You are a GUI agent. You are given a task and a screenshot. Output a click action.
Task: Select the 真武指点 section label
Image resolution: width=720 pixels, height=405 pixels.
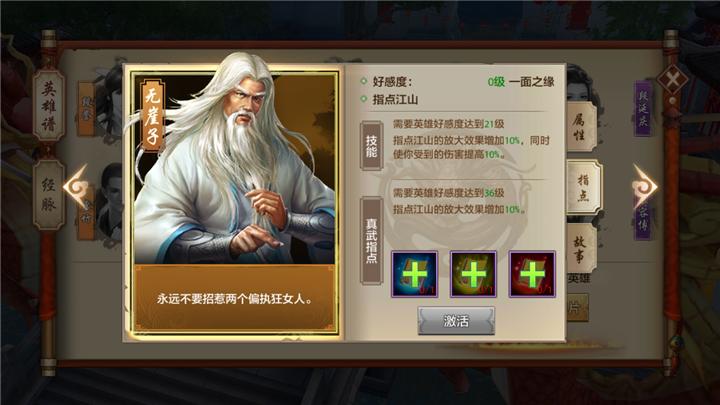[x=371, y=241]
